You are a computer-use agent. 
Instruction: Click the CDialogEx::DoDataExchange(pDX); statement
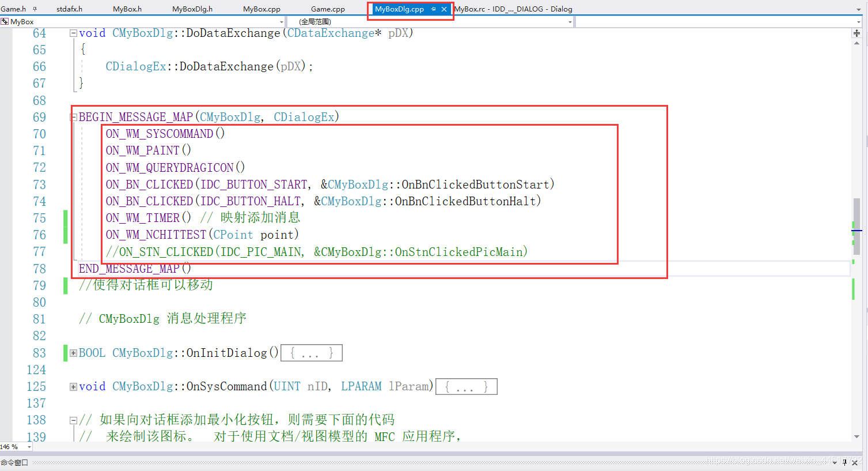[x=209, y=67]
